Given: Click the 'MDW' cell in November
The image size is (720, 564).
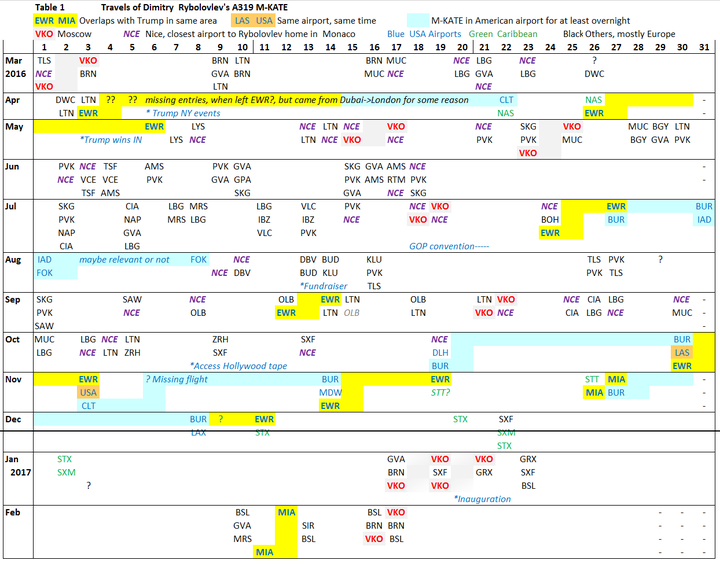Looking at the screenshot, I should point(331,393).
